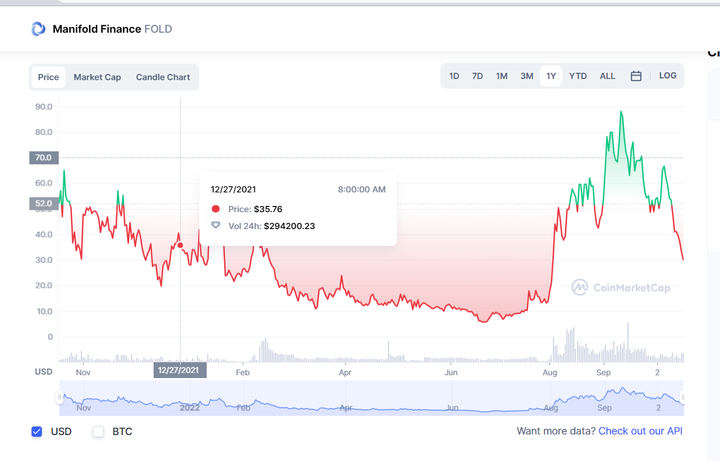Image resolution: width=720 pixels, height=461 pixels.
Task: Click the 70.0 price level marker
Action: pyautogui.click(x=43, y=157)
